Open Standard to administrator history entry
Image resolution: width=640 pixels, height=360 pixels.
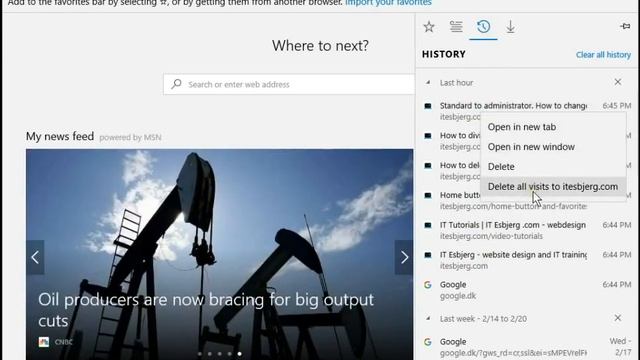point(527,111)
